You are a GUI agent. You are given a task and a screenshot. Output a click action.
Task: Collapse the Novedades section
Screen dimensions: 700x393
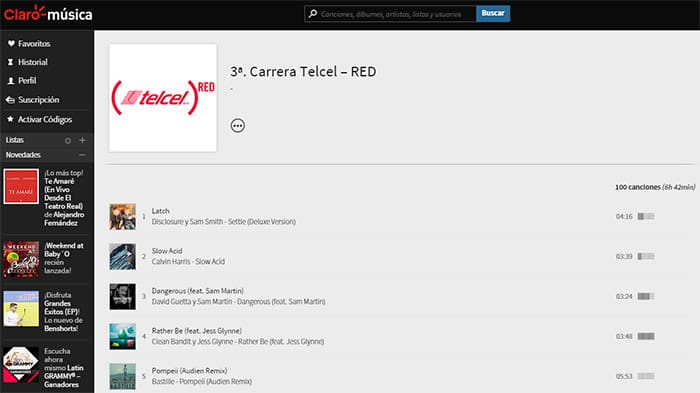(82, 155)
